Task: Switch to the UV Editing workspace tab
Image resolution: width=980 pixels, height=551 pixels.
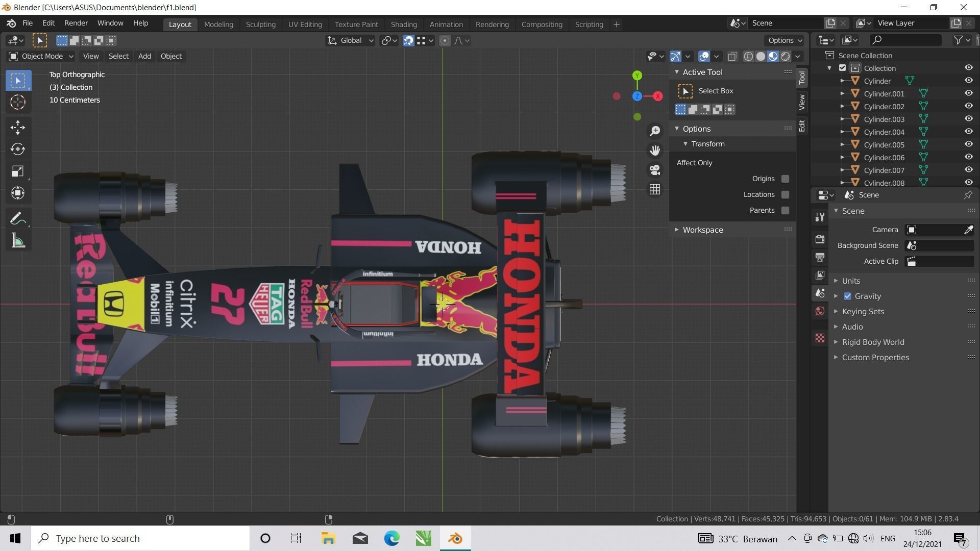Action: [x=305, y=24]
